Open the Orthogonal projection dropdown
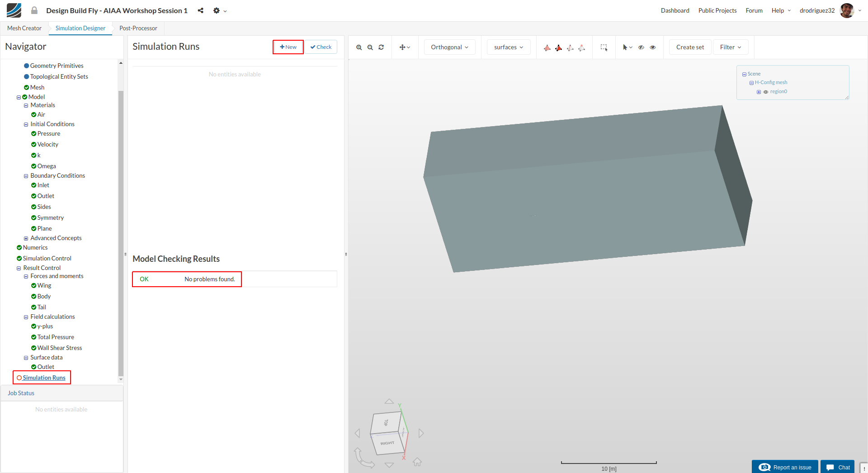Viewport: 868px width, 473px height. (449, 47)
